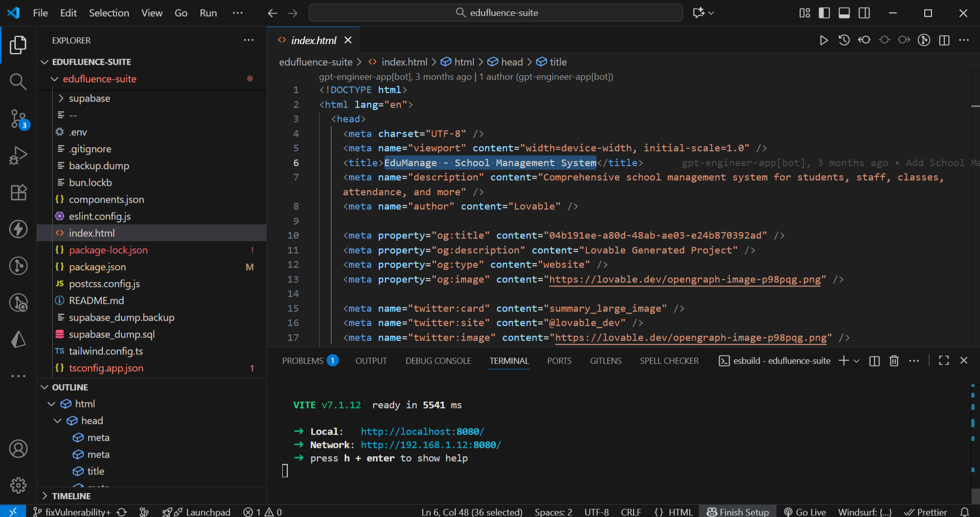
Task: Toggle the Secondary Side Bar layout button
Action: pyautogui.click(x=864, y=13)
